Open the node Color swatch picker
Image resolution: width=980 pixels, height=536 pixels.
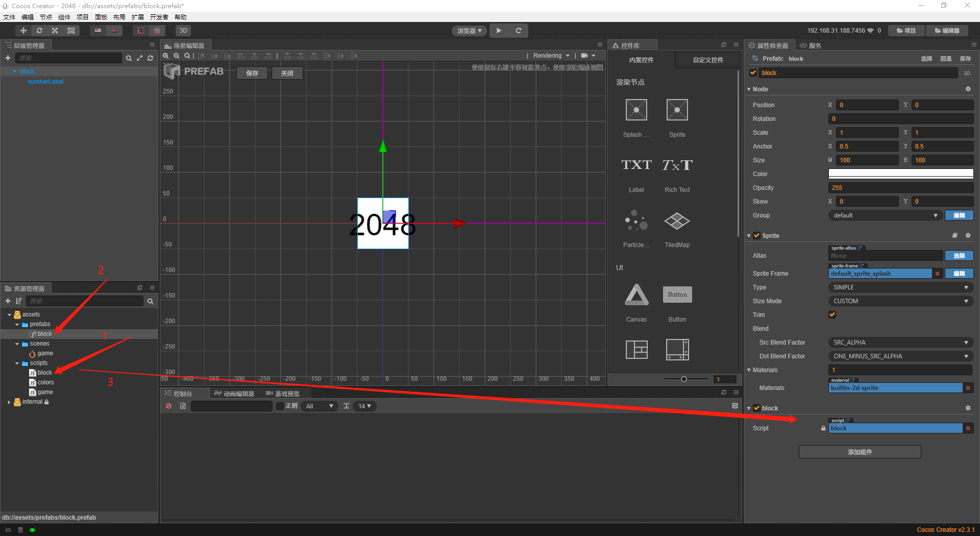click(900, 174)
